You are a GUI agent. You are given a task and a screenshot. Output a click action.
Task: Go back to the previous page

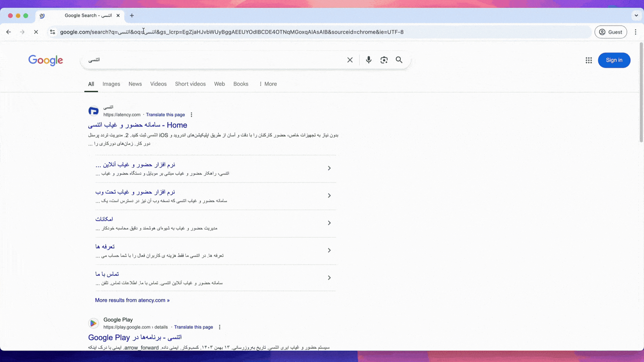pyautogui.click(x=9, y=32)
